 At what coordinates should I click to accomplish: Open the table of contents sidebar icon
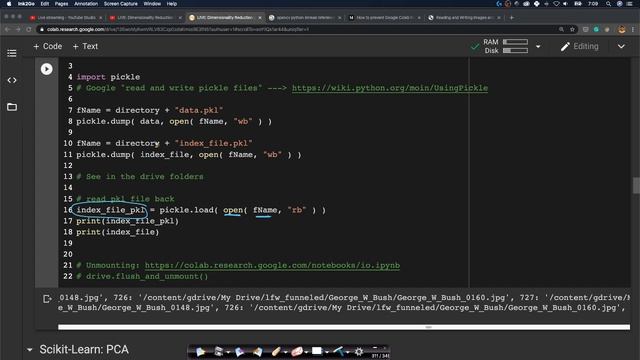(x=12, y=53)
